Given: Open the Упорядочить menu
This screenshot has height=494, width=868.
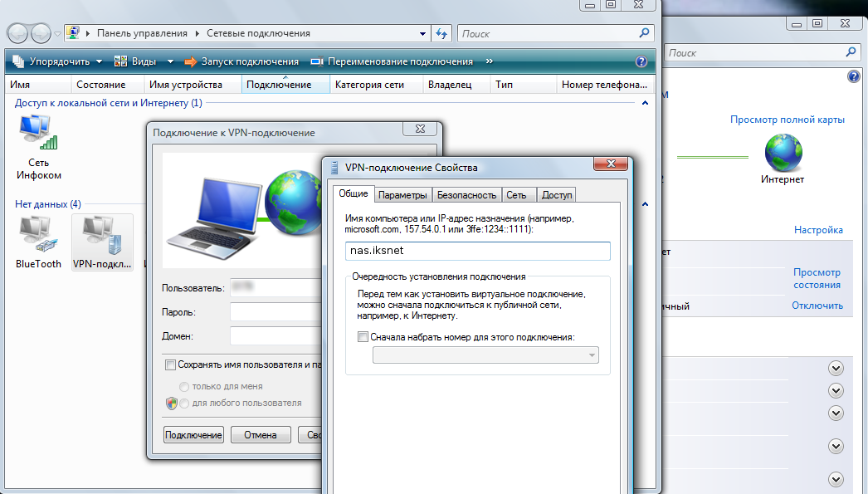Looking at the screenshot, I should (x=57, y=61).
